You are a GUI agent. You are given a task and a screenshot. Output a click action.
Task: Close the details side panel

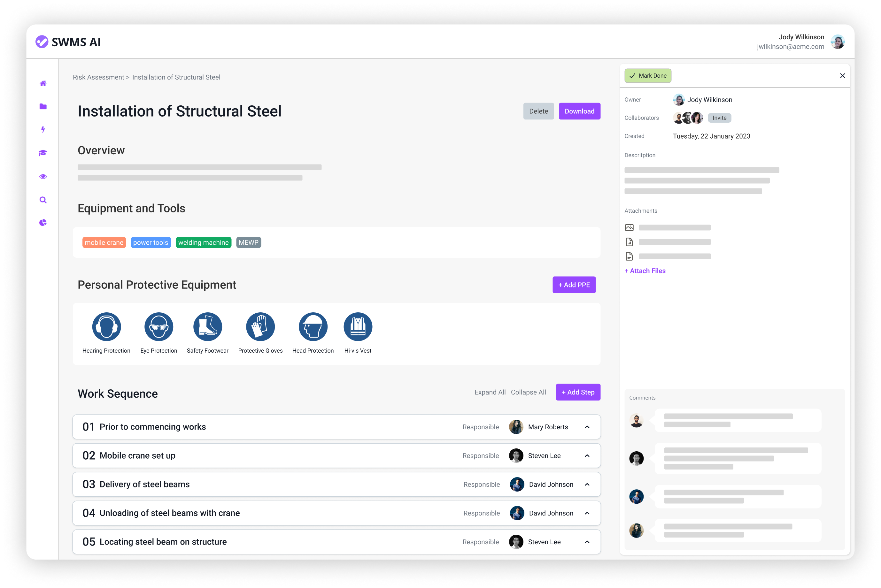(842, 76)
